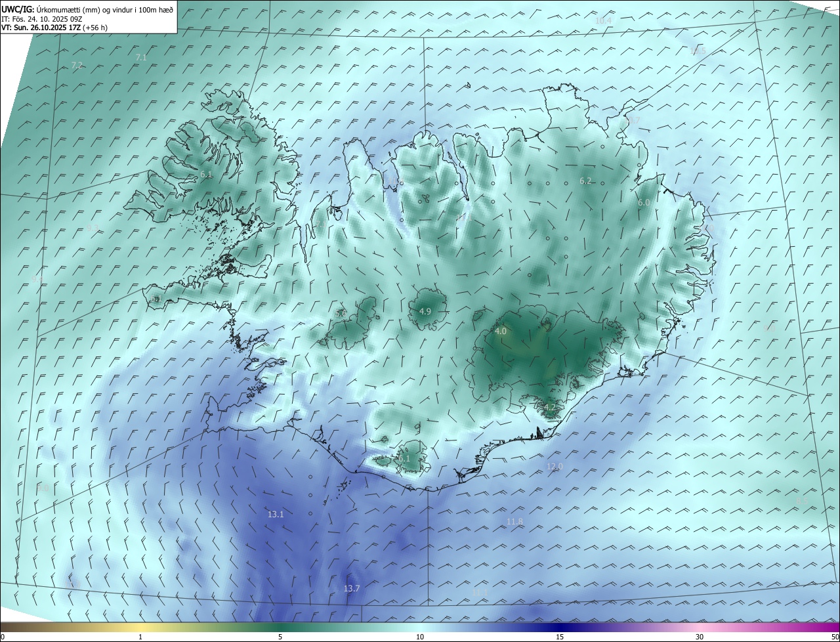The height and width of the screenshot is (642, 840).
Task: Click the 7.2 value label
Action: pyautogui.click(x=77, y=65)
